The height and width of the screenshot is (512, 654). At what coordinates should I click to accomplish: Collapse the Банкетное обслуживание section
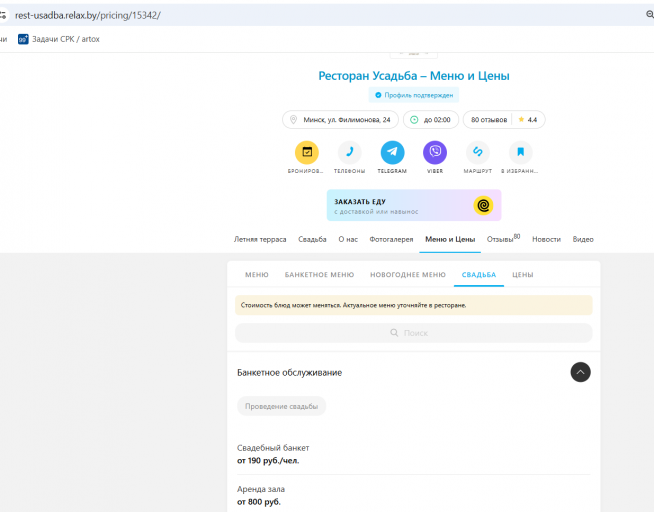(x=580, y=372)
